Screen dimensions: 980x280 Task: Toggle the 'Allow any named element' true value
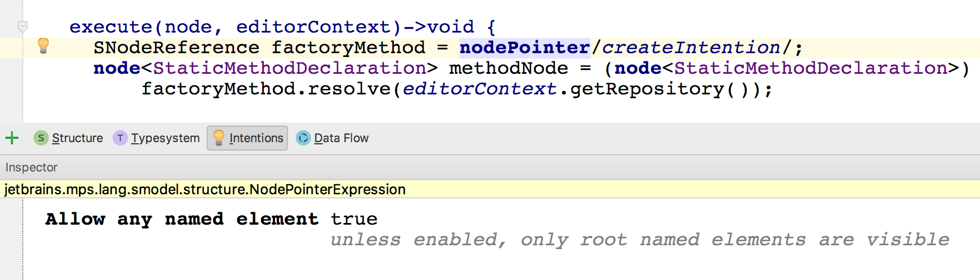[354, 219]
